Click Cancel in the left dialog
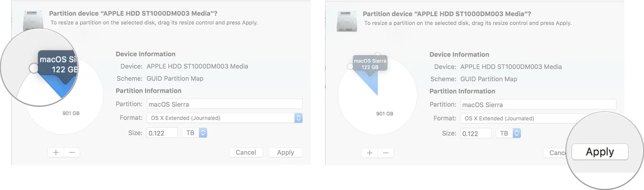Image resolution: width=644 pixels, height=190 pixels. (246, 153)
